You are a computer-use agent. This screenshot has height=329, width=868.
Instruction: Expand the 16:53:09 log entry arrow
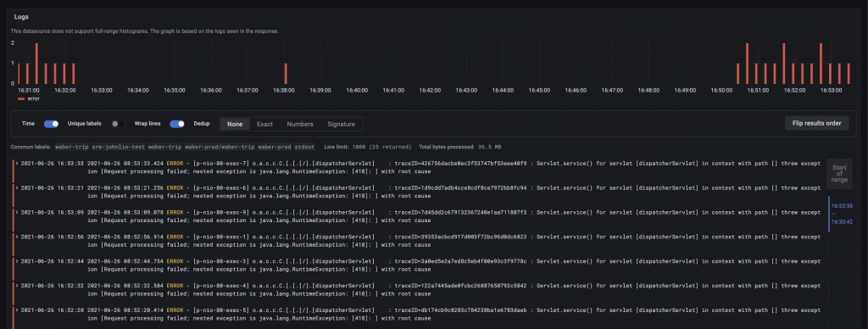(x=17, y=213)
